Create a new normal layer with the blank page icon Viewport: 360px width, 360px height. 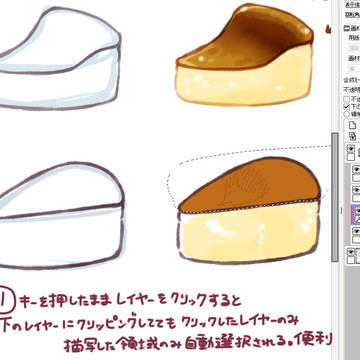[353, 125]
